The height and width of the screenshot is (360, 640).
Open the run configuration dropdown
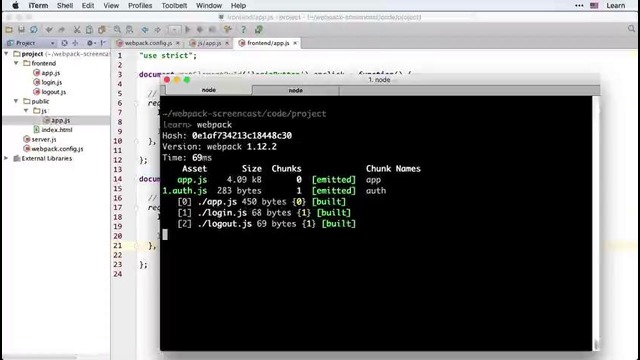click(x=174, y=29)
